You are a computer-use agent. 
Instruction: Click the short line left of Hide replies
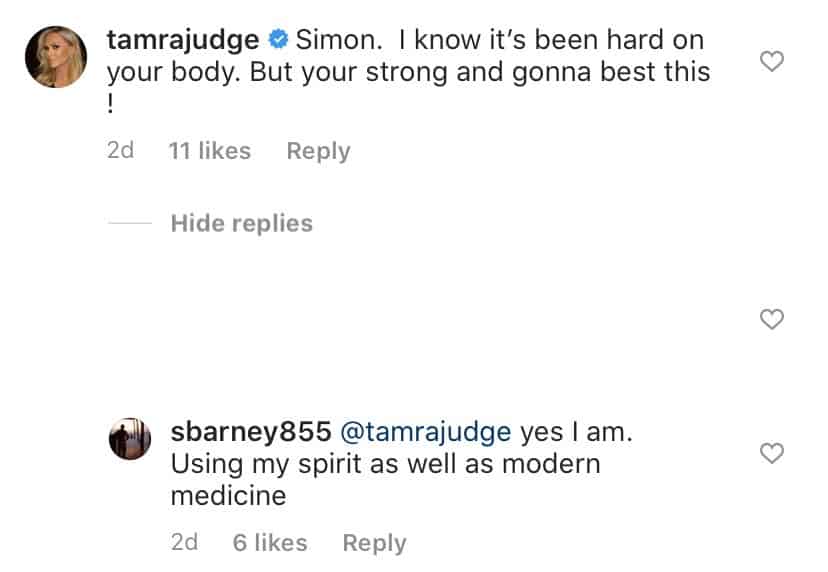click(130, 223)
